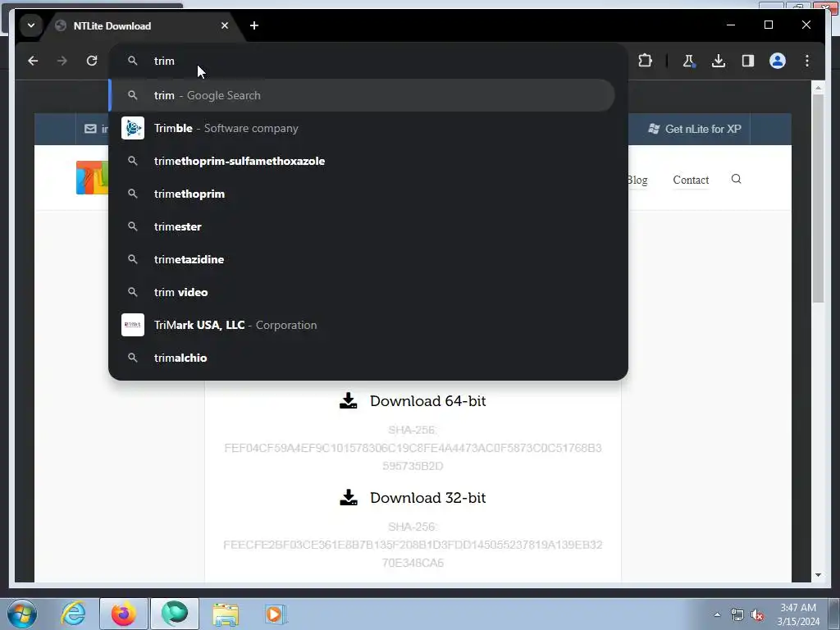Click the vertical scrollbar thumb
840x630 pixels.
point(818,199)
